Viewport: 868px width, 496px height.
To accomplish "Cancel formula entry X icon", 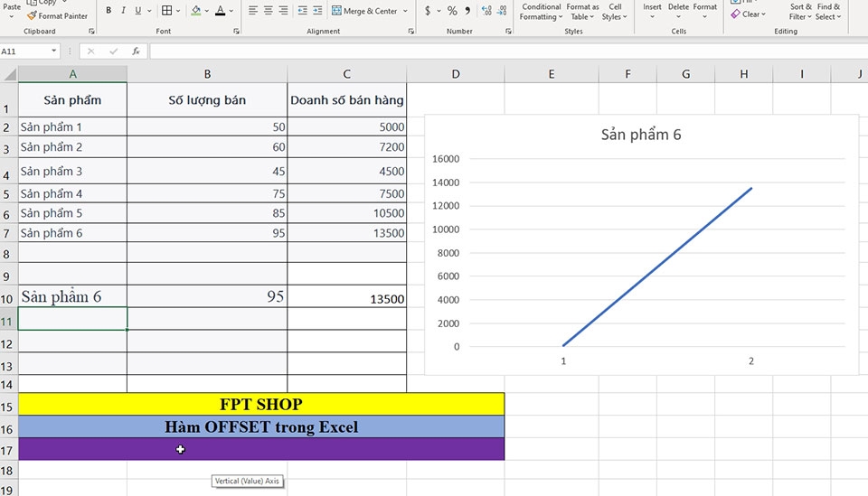I will pyautogui.click(x=90, y=51).
